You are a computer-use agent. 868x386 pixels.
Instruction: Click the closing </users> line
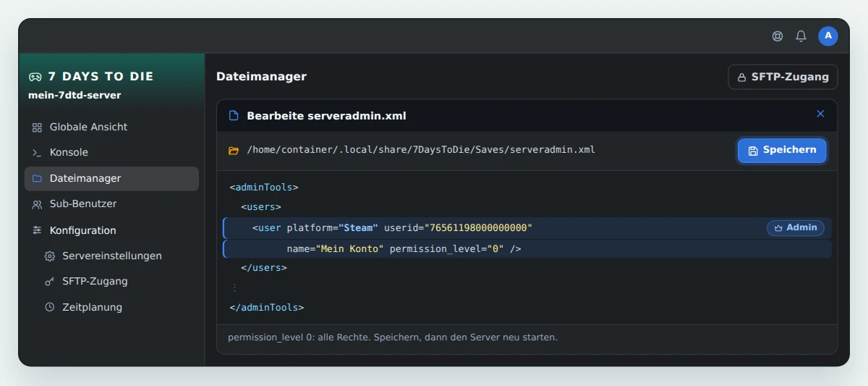coord(264,267)
